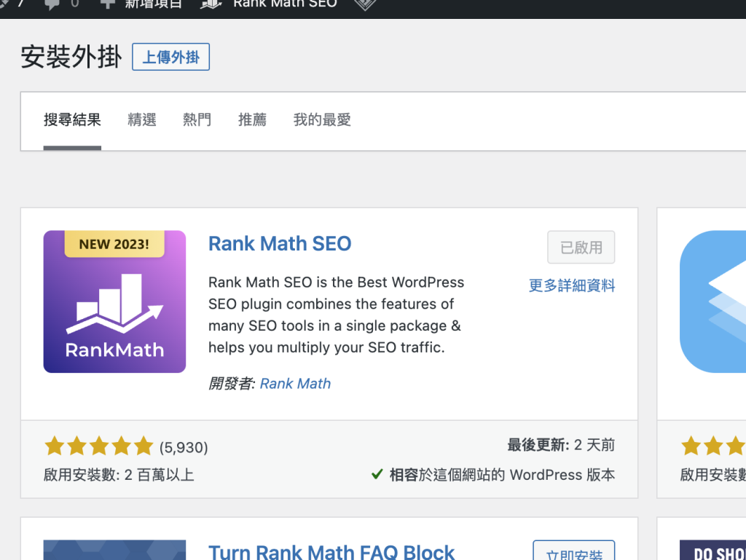746x560 pixels.
Task: Click the Turn Rank Math FAQ Block thumbnail
Action: tap(114, 550)
